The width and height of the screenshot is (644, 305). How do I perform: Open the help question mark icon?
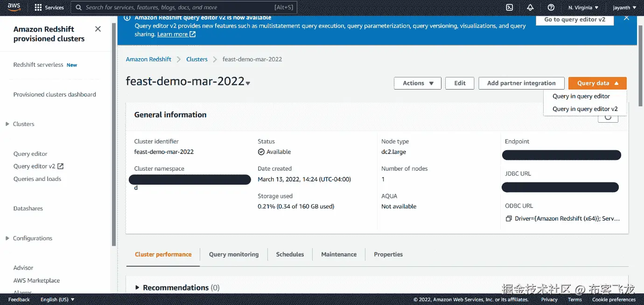pos(551,7)
